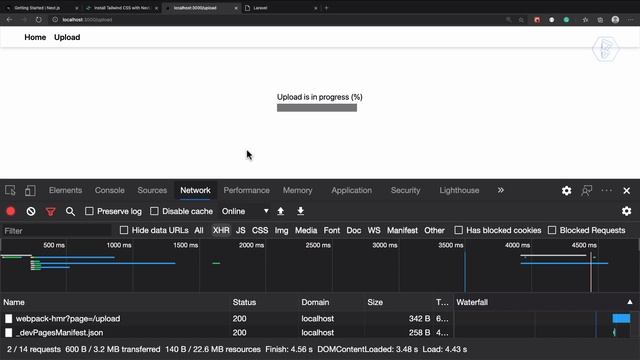The height and width of the screenshot is (360, 640).
Task: Toggle the inspect element picker icon
Action: [10, 191]
